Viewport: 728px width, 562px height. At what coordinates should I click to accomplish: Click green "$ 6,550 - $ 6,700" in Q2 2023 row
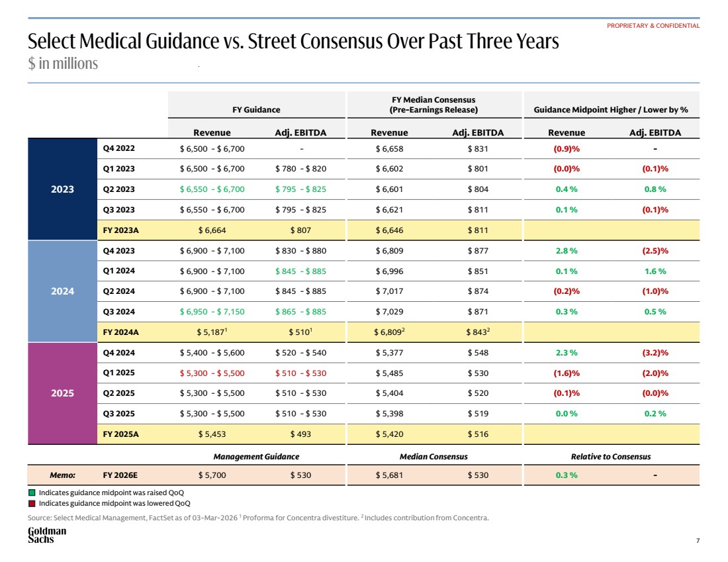click(x=212, y=189)
